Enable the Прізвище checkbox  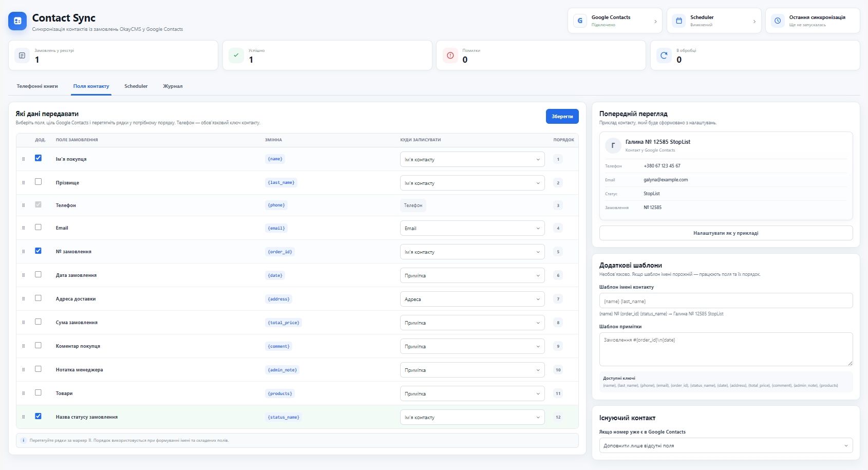click(x=38, y=182)
